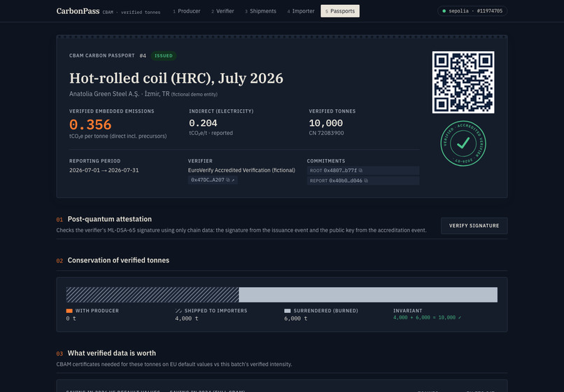Image resolution: width=564 pixels, height=392 pixels.
Task: Click the Post-quantum attestation heading
Action: [110, 219]
